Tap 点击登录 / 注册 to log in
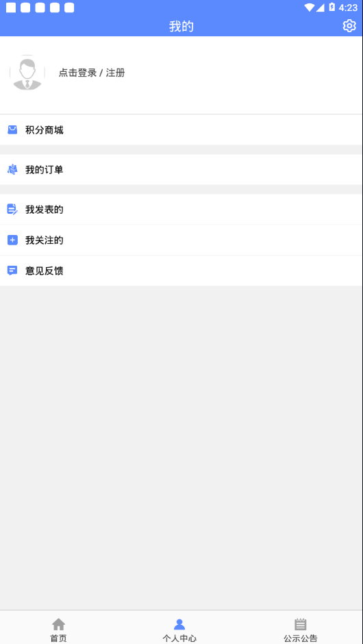Screen dimensions: 363x644 pyautogui.click(x=92, y=73)
